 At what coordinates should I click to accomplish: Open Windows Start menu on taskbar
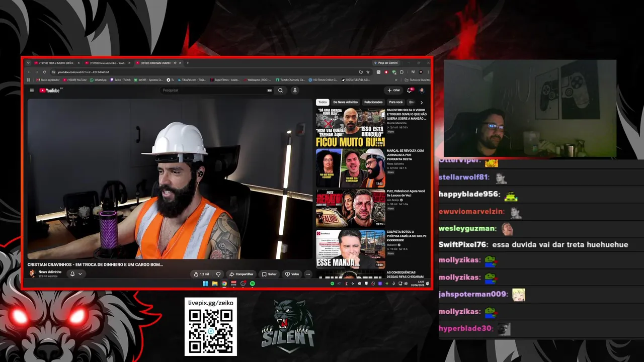tap(205, 284)
